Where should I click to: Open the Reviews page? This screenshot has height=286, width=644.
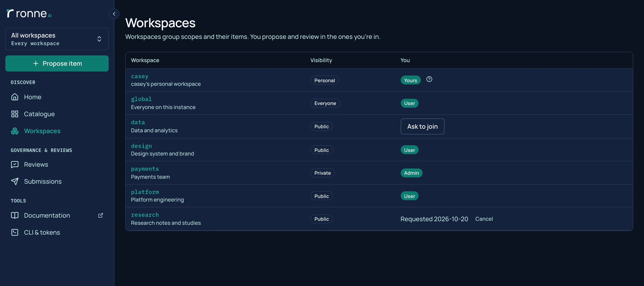[57, 164]
